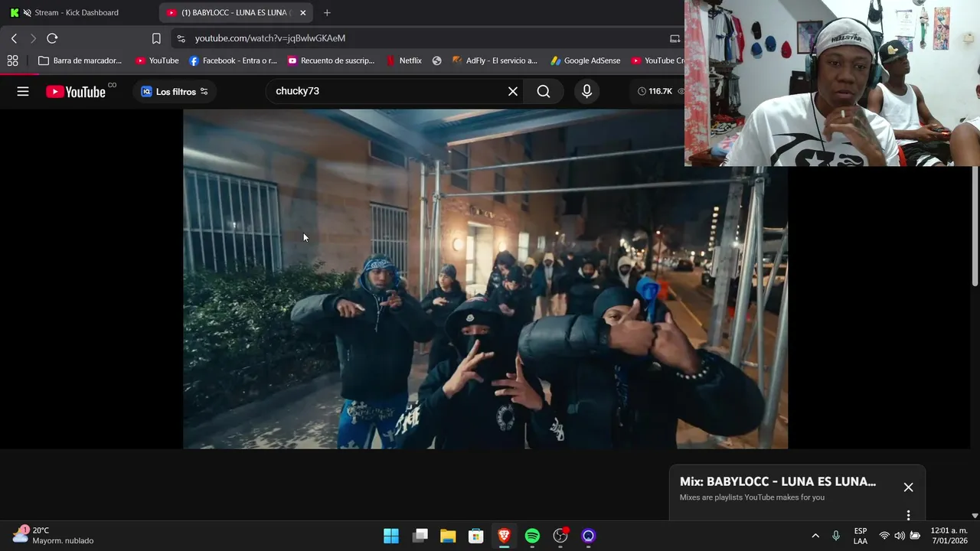Click the Mix: BABYLOCC - LUNA ES LUNA title
The width and height of the screenshot is (980, 551).
click(778, 481)
